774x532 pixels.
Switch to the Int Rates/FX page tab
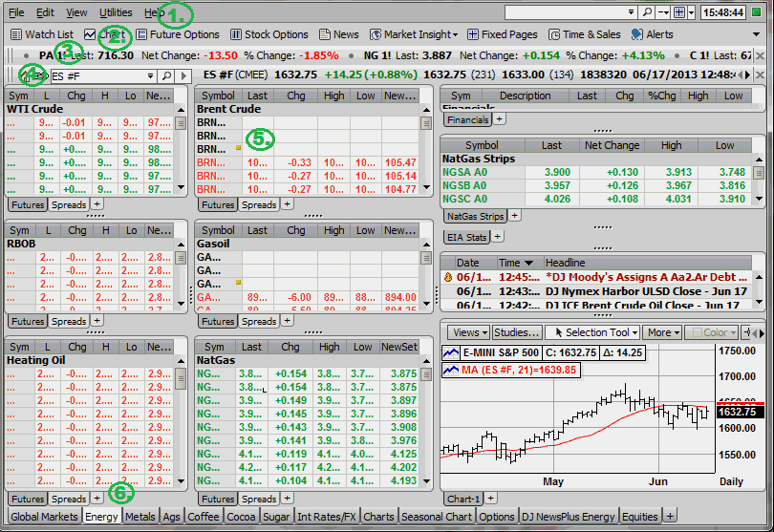(326, 517)
